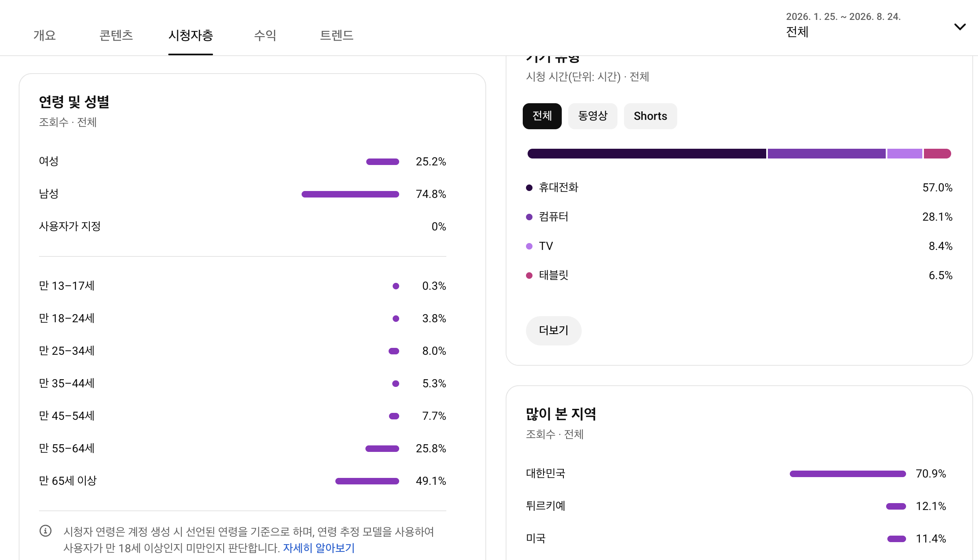Screen dimensions: 978x560
Task: Click the 튀르키예 region label
Action: (546, 506)
